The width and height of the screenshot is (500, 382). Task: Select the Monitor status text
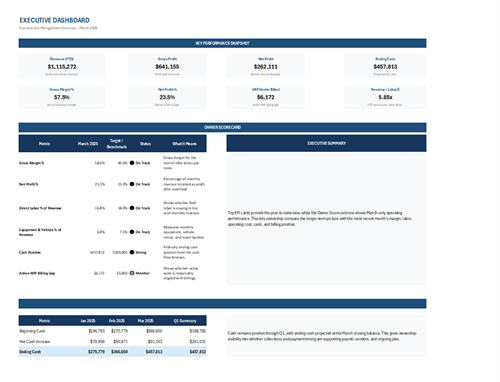tap(143, 273)
